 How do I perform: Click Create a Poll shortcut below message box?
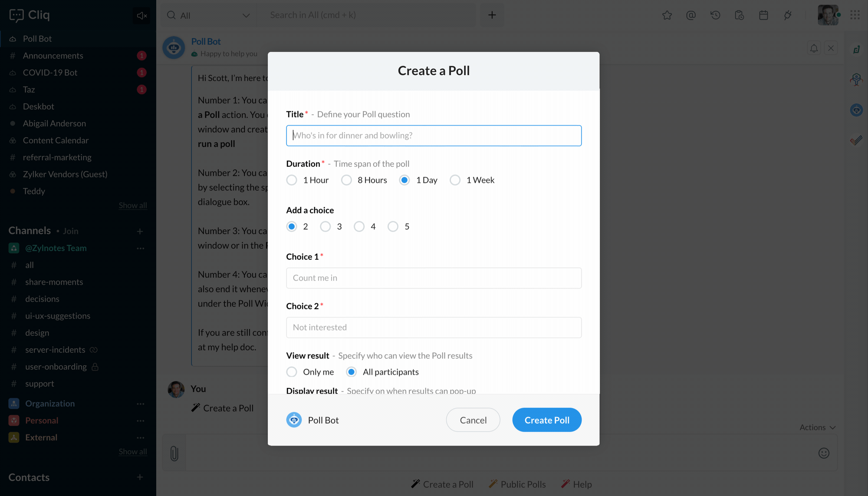[x=442, y=484]
